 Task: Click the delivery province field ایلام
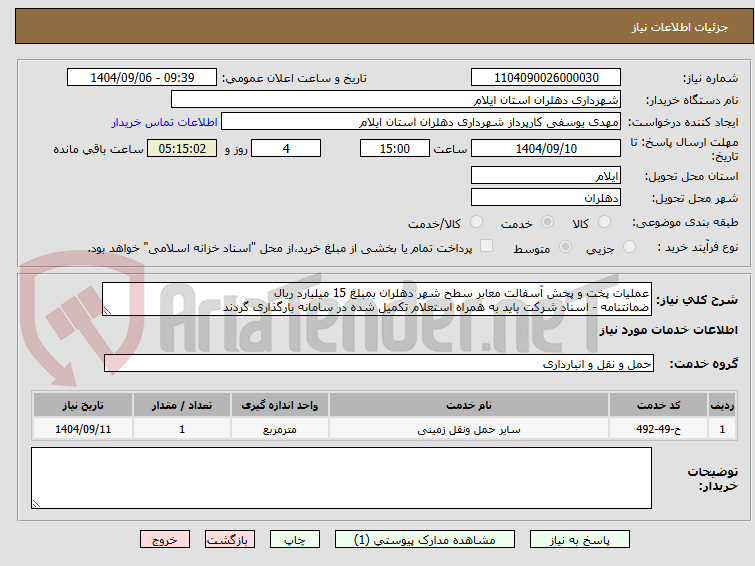[x=546, y=175]
